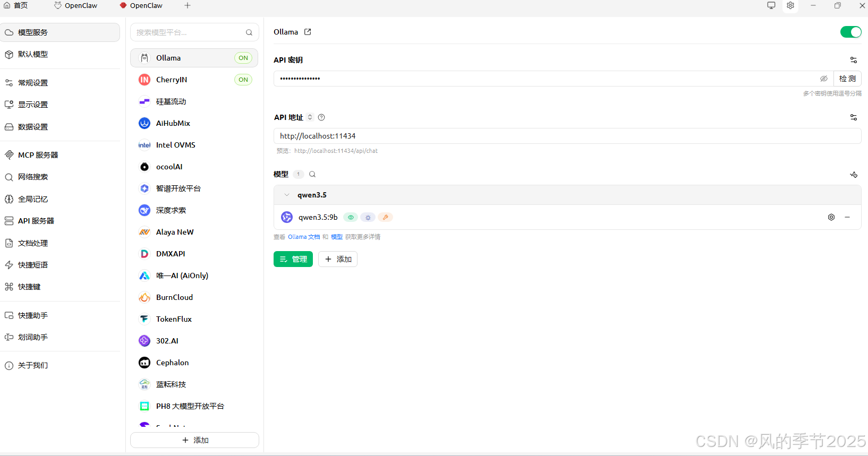This screenshot has width=868, height=456.
Task: Switch to the first OpenClaw tab
Action: pyautogui.click(x=76, y=5)
